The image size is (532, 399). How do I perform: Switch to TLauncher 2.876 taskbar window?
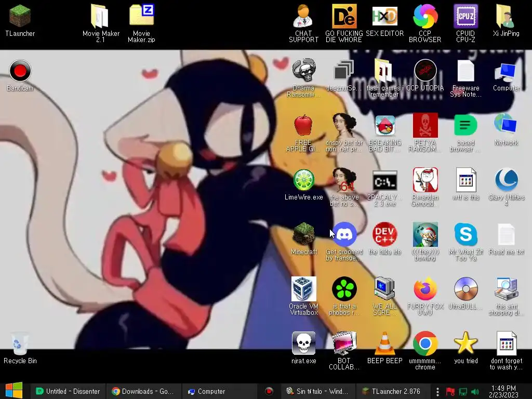(x=393, y=391)
